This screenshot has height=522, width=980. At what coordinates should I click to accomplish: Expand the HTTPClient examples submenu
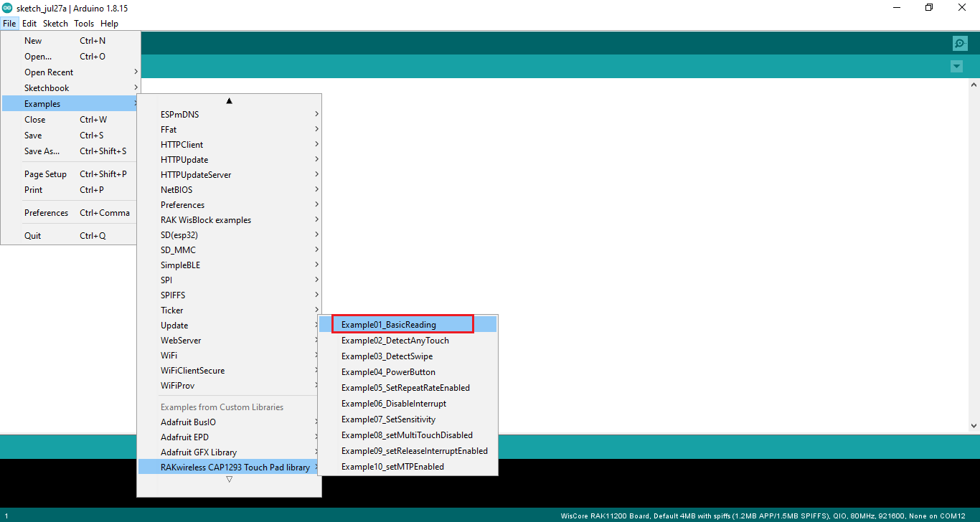(x=229, y=145)
